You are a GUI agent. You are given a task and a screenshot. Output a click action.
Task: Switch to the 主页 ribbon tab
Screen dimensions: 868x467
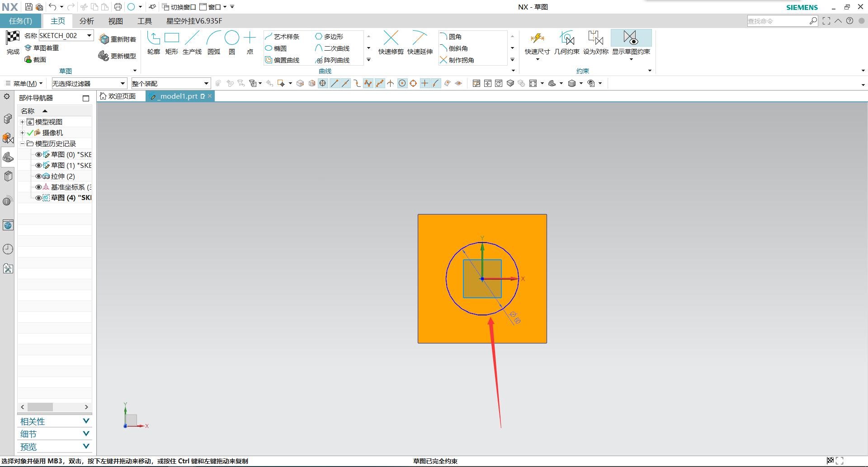click(58, 21)
